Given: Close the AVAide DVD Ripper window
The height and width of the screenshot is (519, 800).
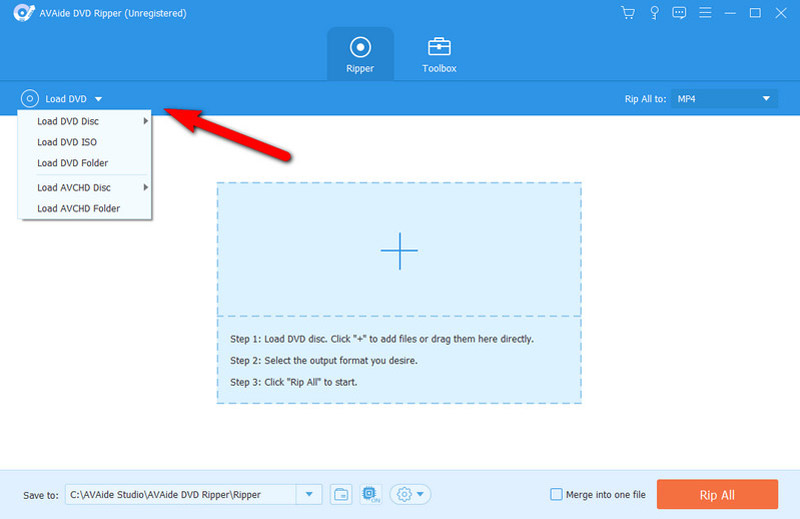Looking at the screenshot, I should 781,13.
